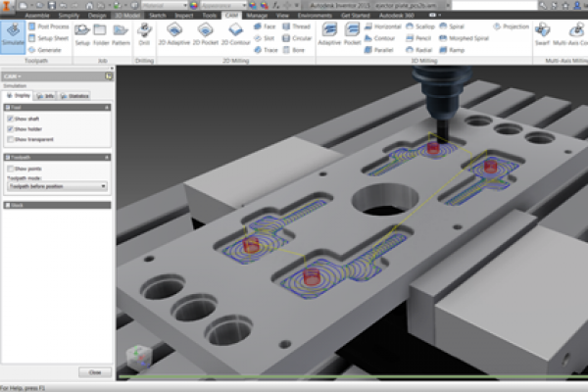Click the Swarf multi-axis tool
This screenshot has width=588, height=392.
coord(544,36)
